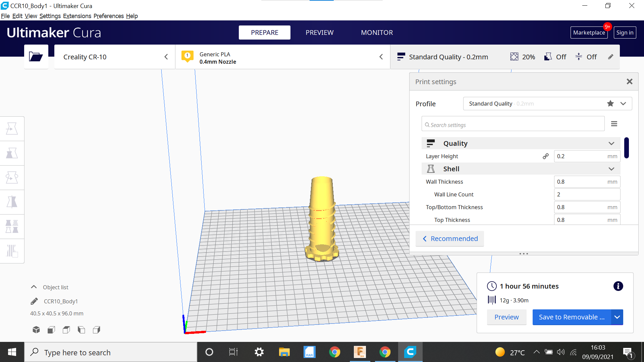Click Standard Quality - 0.2mm summary

click(x=443, y=57)
